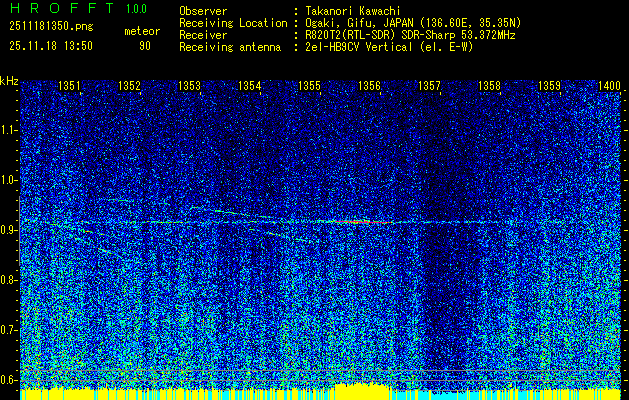
Task: Click the Observer field label
Action: (203, 11)
